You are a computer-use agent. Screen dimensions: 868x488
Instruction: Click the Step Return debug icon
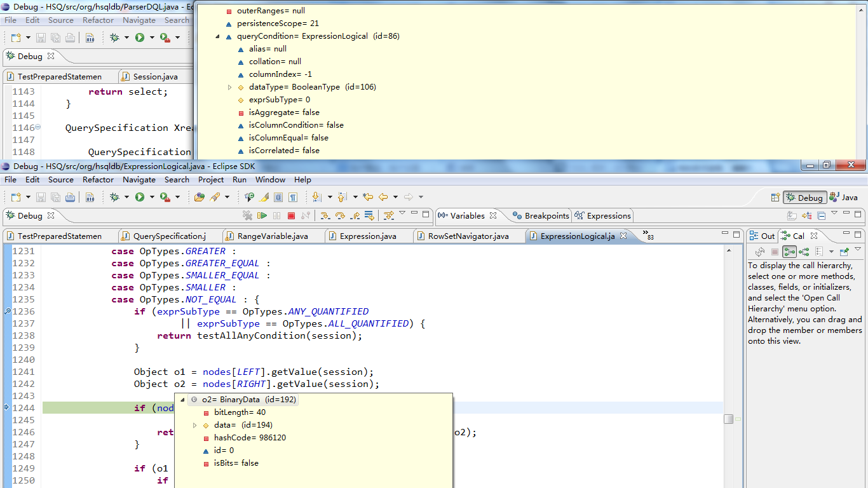click(x=355, y=215)
